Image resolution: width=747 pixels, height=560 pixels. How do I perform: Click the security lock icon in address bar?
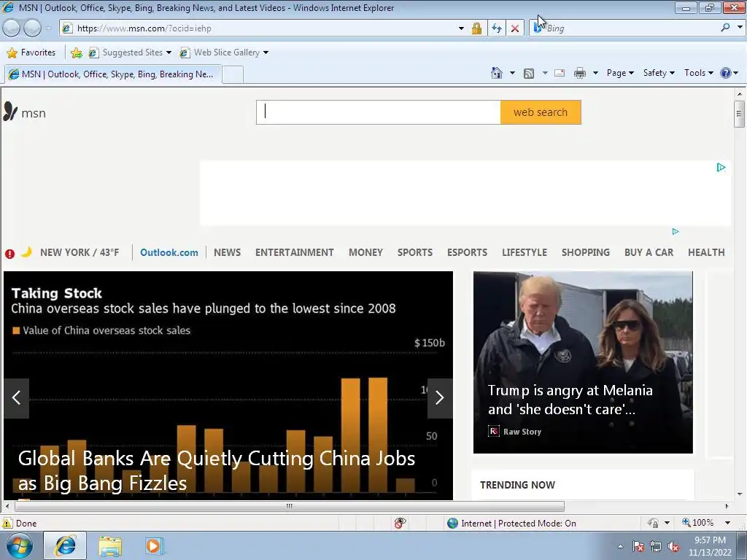(x=476, y=28)
